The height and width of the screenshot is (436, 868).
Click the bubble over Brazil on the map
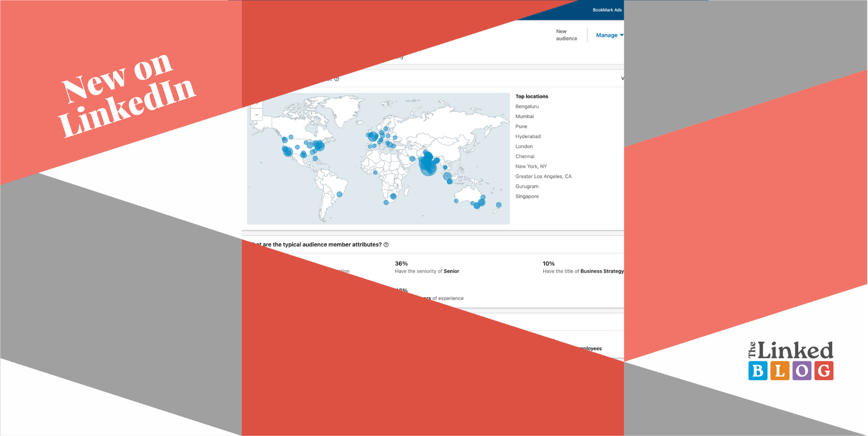coord(340,194)
